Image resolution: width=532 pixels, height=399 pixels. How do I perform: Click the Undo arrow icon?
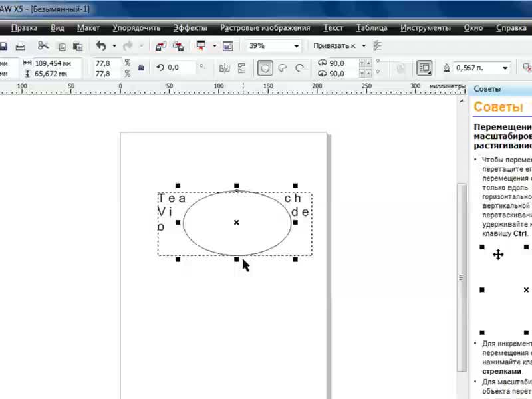(101, 45)
